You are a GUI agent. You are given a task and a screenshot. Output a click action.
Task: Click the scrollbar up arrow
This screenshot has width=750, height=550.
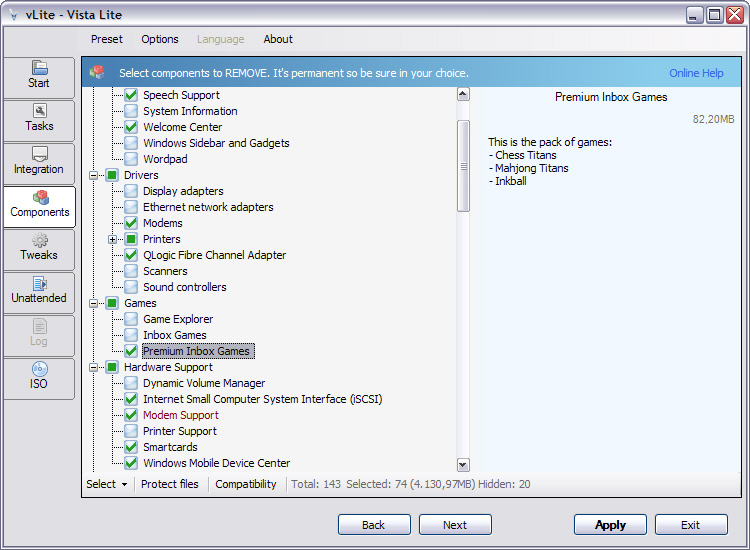coord(463,94)
